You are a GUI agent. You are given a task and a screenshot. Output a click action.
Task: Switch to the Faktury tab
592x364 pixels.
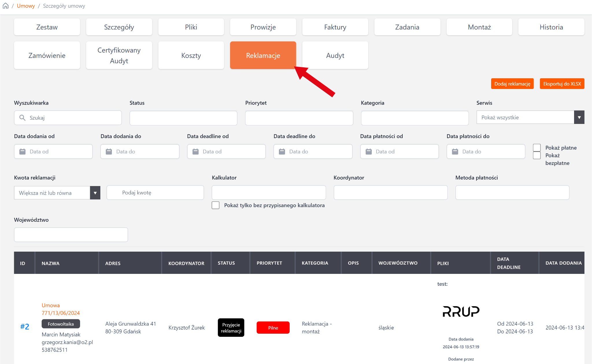click(335, 27)
